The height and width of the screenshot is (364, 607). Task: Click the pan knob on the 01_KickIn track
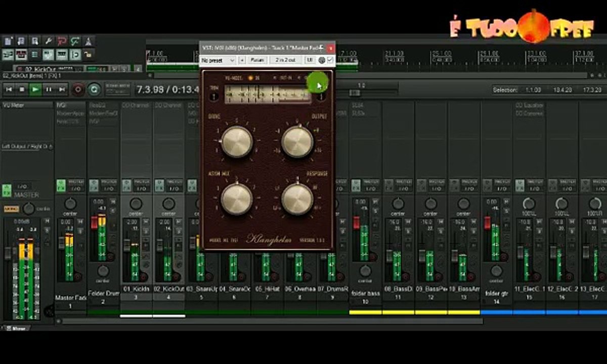(136, 204)
